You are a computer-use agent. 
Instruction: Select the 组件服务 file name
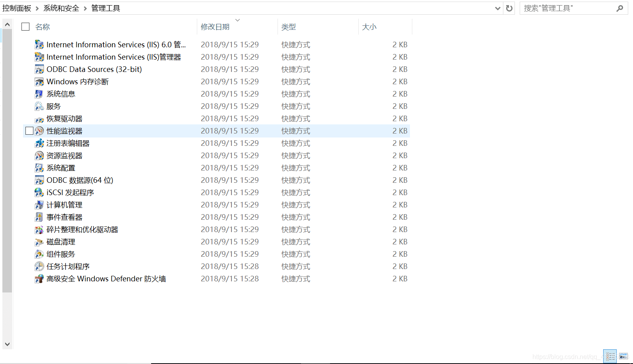61,254
